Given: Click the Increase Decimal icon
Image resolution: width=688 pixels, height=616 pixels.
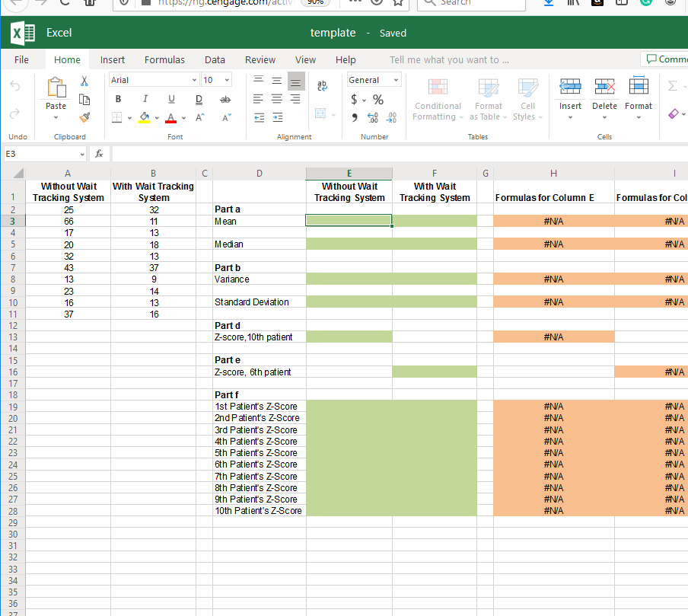Looking at the screenshot, I should point(372,117).
